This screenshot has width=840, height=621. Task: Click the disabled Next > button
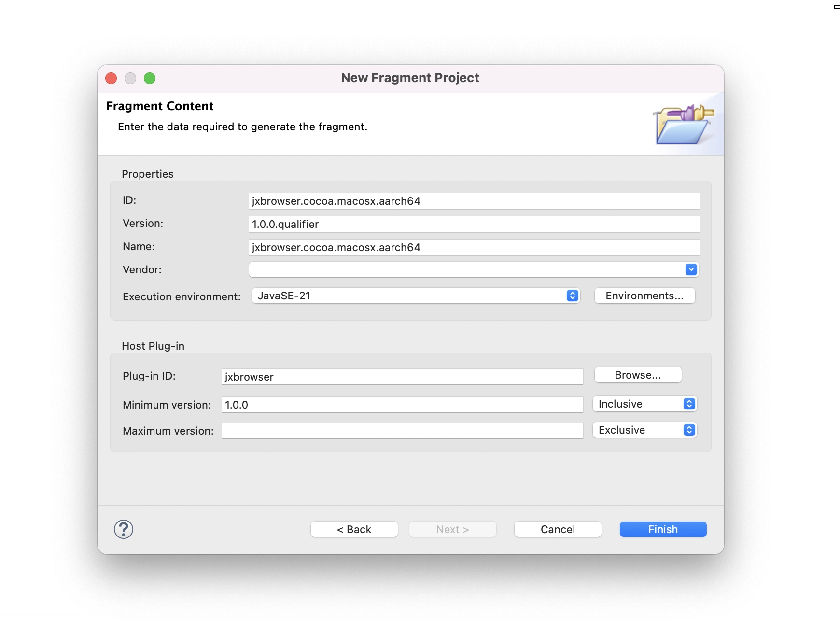click(x=452, y=529)
